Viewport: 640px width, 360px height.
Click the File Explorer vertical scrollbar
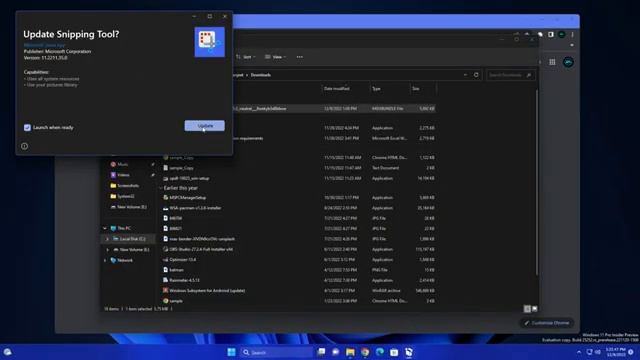coord(536,182)
